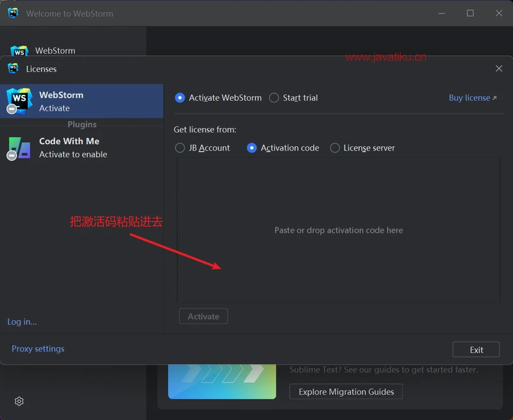Viewport: 513px width, 420px height.
Task: Select the WebStorm Activate entry in the sidebar
Action: point(82,101)
